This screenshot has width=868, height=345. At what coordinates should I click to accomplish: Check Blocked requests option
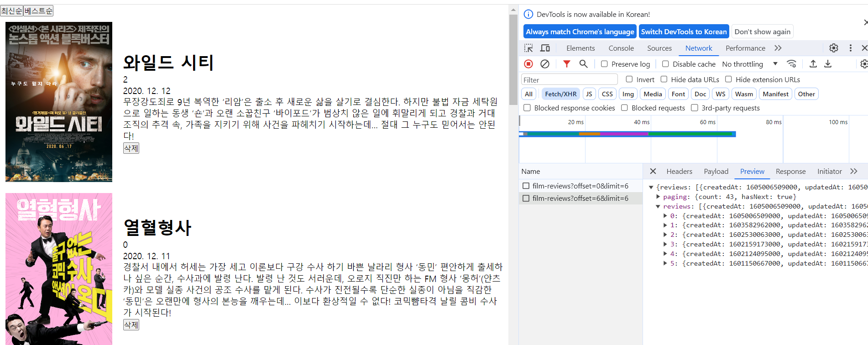pos(624,108)
